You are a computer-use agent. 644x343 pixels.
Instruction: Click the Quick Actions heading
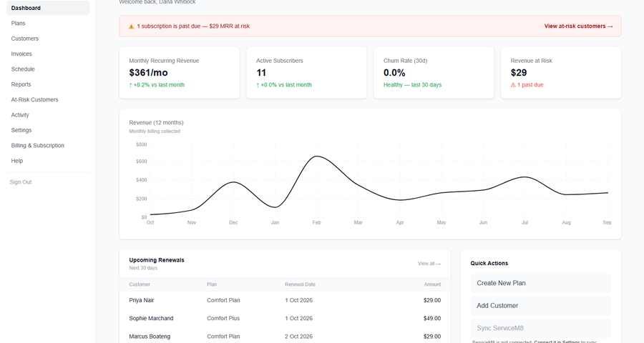[489, 264]
